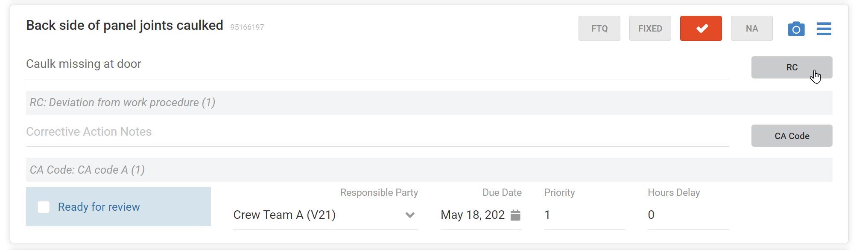
Task: Select Crew Team A (V21) combo box
Action: [x=325, y=215]
